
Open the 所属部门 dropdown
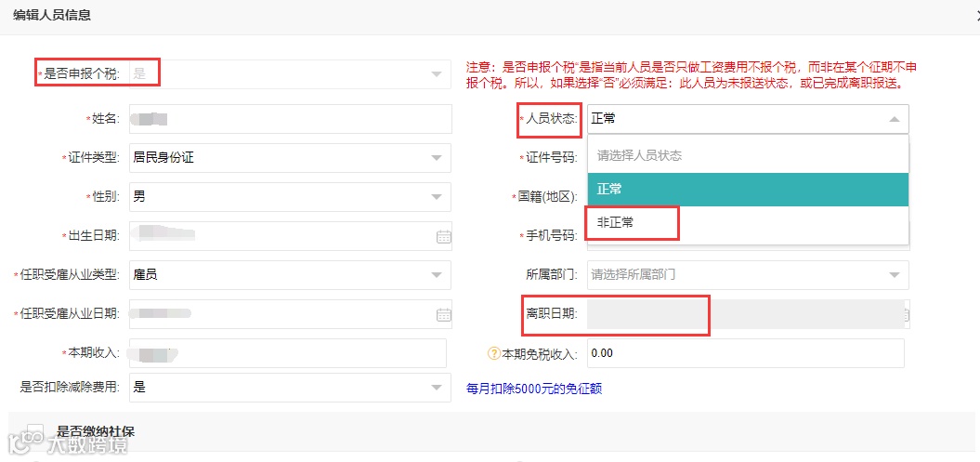[x=894, y=275]
